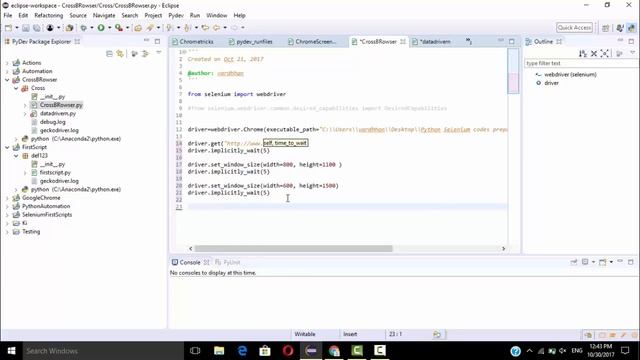
Task: Toggle Link with Editor in Package Explorer
Action: click(x=120, y=53)
